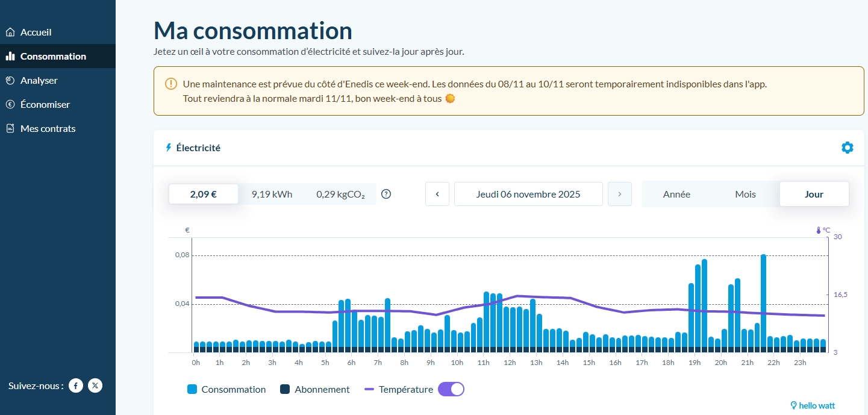The width and height of the screenshot is (868, 415).
Task: Toggle Abonnement legend series
Action: 315,390
